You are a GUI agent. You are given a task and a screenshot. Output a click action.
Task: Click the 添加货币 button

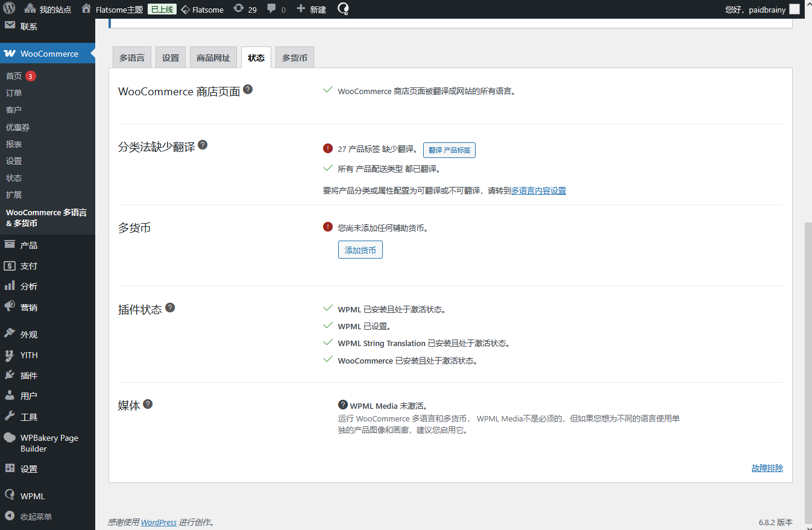coord(360,250)
